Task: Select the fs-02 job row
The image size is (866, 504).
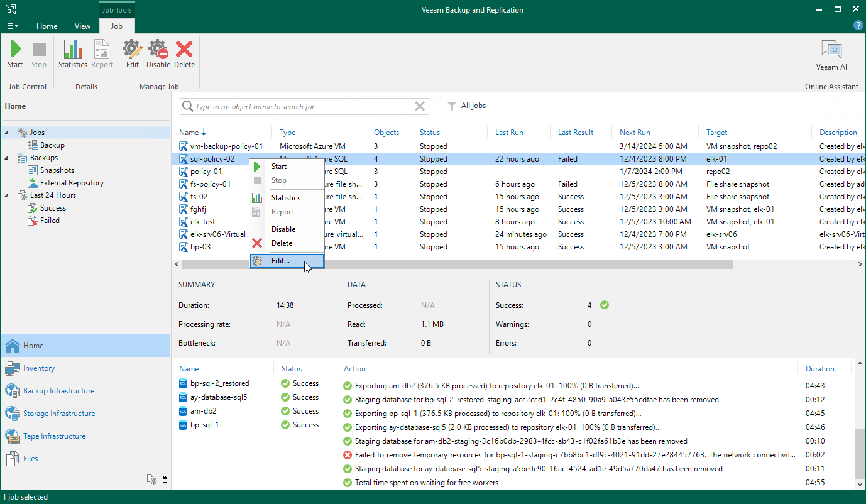Action: click(518, 197)
